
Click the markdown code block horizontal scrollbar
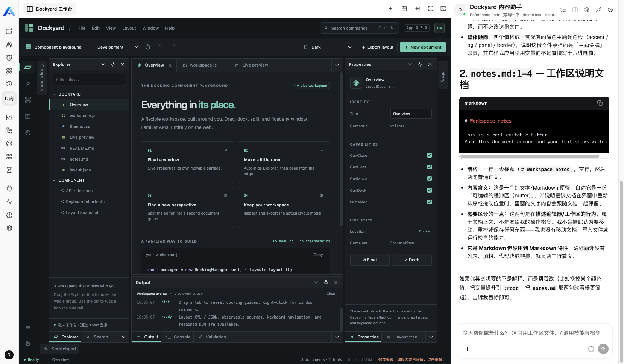529,156
